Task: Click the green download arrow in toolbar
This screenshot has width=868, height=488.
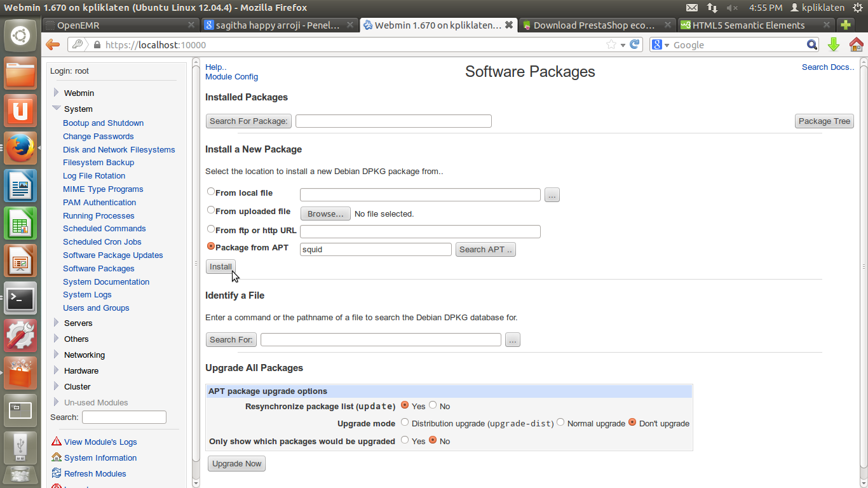Action: click(x=834, y=44)
